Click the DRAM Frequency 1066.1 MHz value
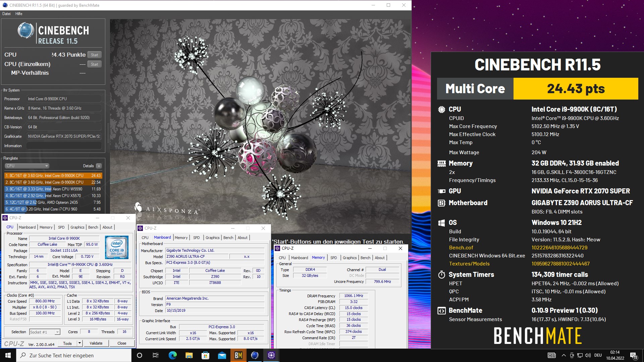The width and height of the screenshot is (644, 362). [354, 296]
